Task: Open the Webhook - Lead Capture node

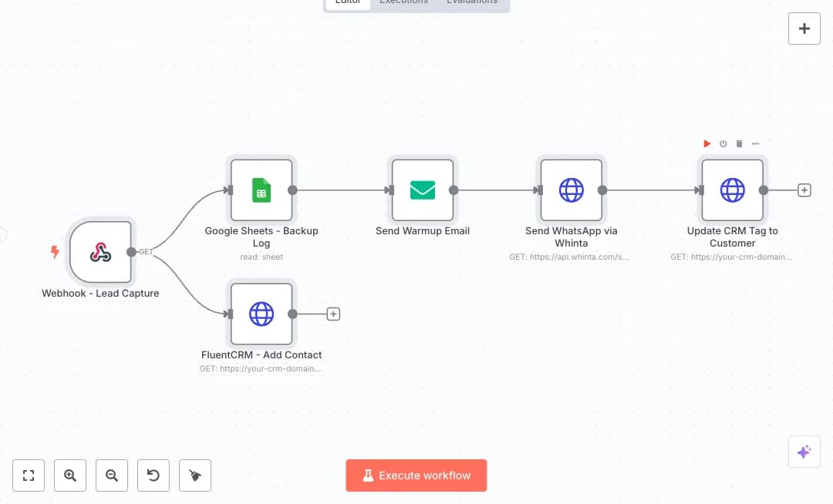Action: (100, 252)
